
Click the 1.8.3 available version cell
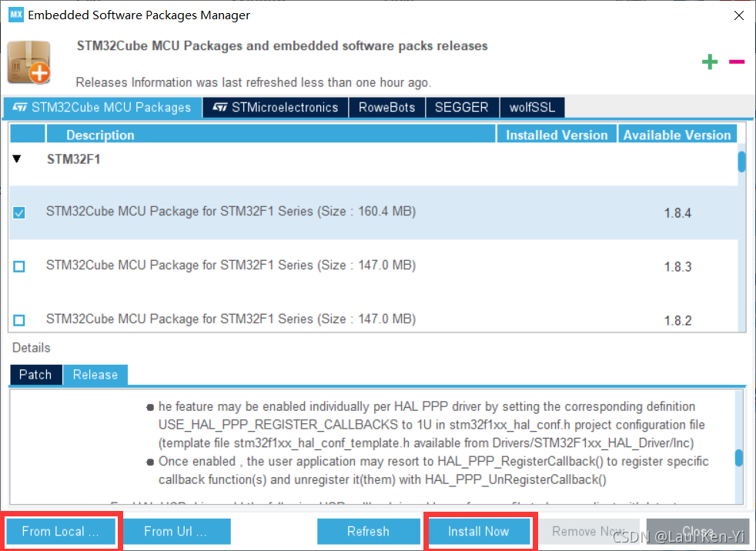pos(677,267)
